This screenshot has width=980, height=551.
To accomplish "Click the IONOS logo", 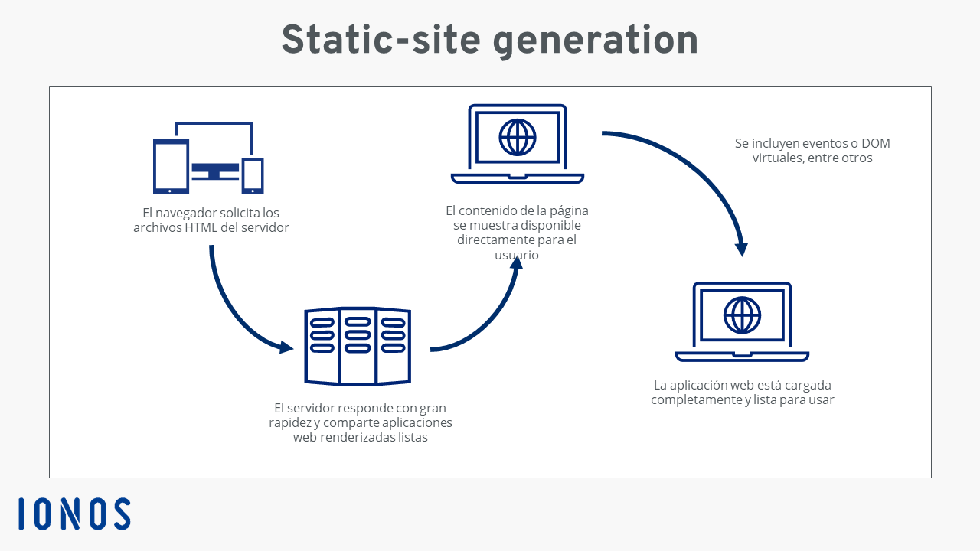I will (74, 514).
